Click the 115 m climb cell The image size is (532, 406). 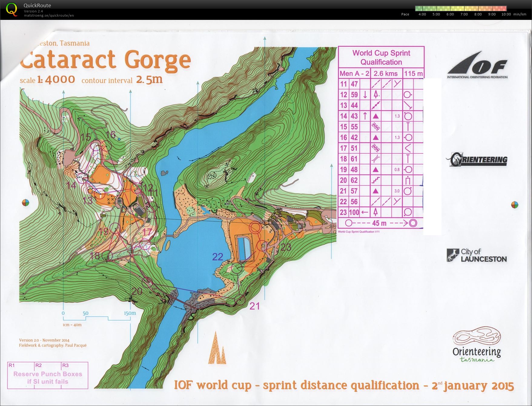coord(413,73)
